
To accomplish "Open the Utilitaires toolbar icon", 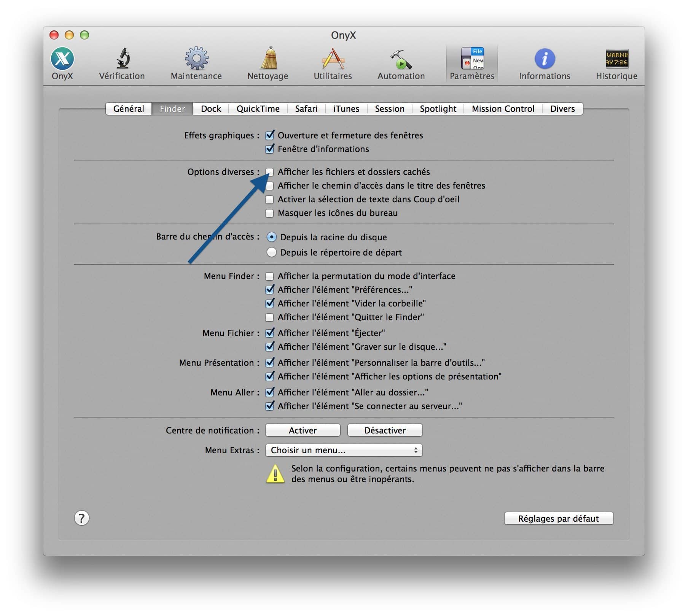I will pos(333,63).
